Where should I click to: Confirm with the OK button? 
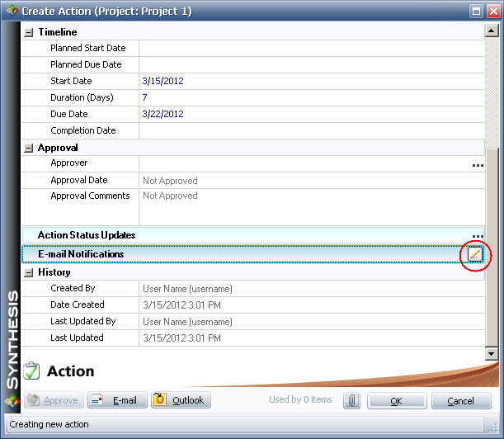[396, 400]
